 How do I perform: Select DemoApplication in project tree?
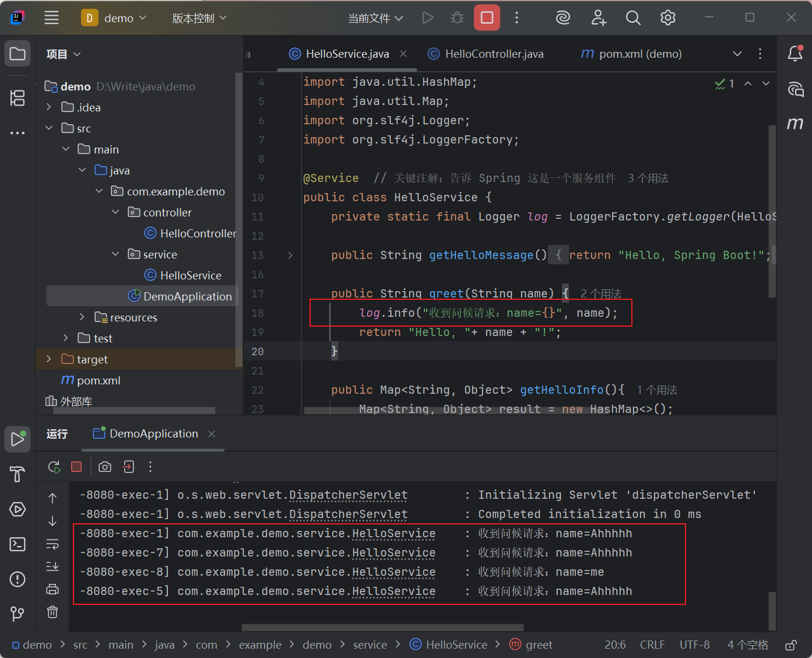click(x=142, y=296)
